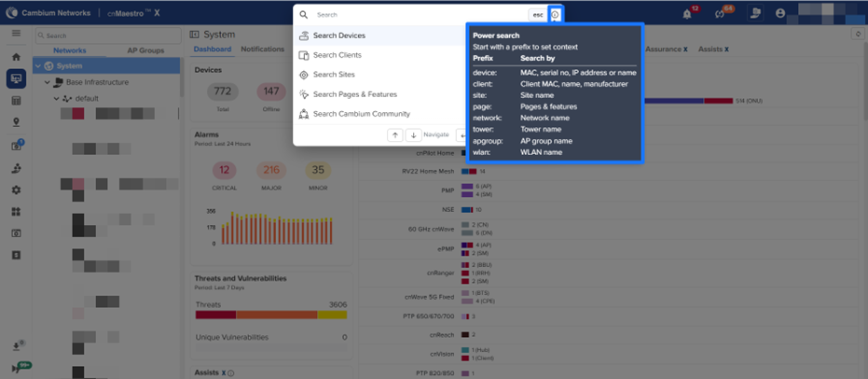Viewport: 868px width, 379px height.
Task: Click the Power search info icon
Action: coord(556,15)
